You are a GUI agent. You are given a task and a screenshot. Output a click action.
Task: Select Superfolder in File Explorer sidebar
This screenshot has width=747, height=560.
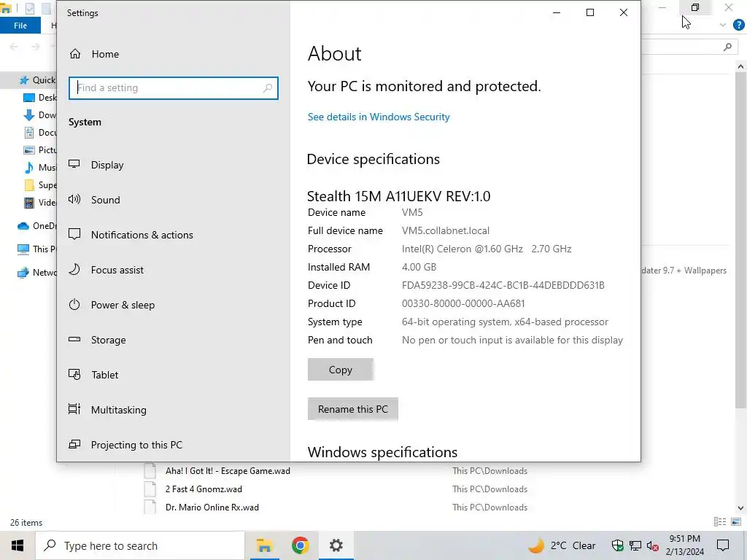coord(40,185)
